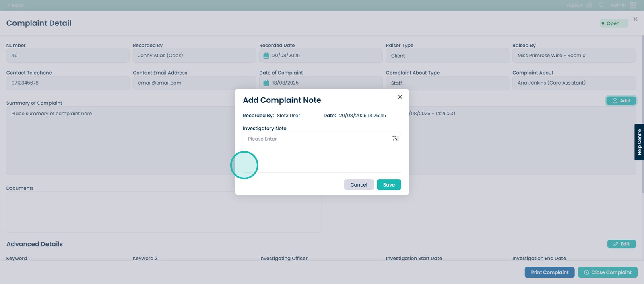
Task: Open the apps grid icon beside Admin
Action: click(x=633, y=5)
